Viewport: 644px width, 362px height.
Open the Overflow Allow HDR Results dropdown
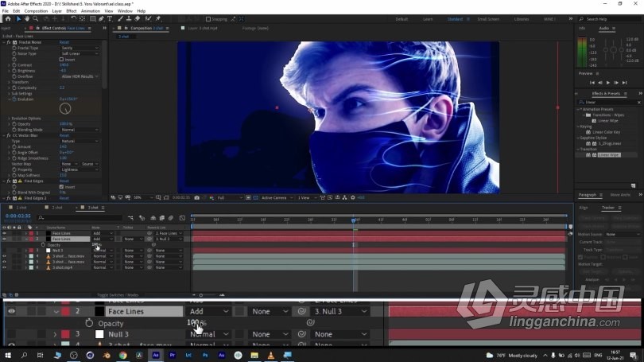point(80,76)
